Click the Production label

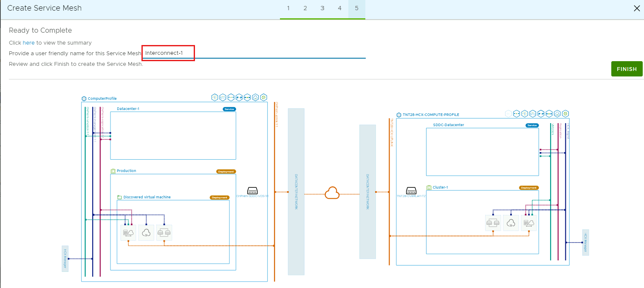pyautogui.click(x=127, y=171)
